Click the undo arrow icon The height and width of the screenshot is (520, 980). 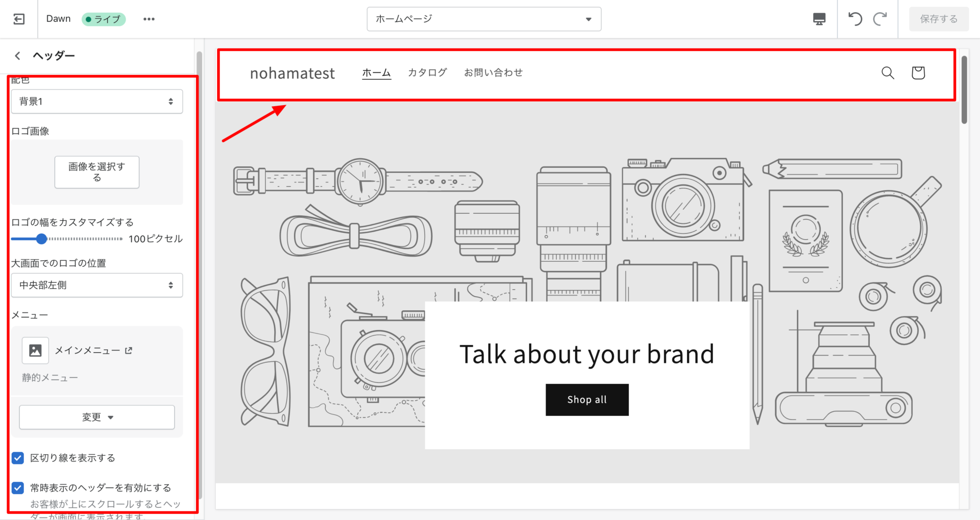[x=855, y=19]
